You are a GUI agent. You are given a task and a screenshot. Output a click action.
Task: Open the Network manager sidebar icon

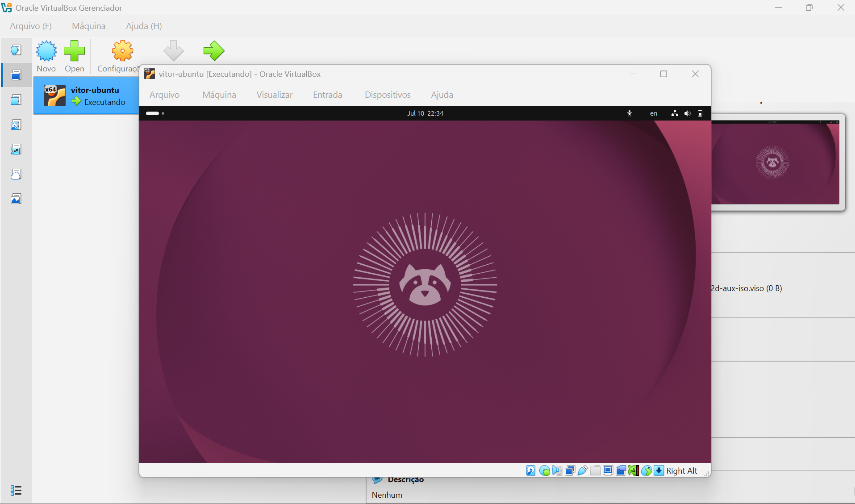(16, 150)
